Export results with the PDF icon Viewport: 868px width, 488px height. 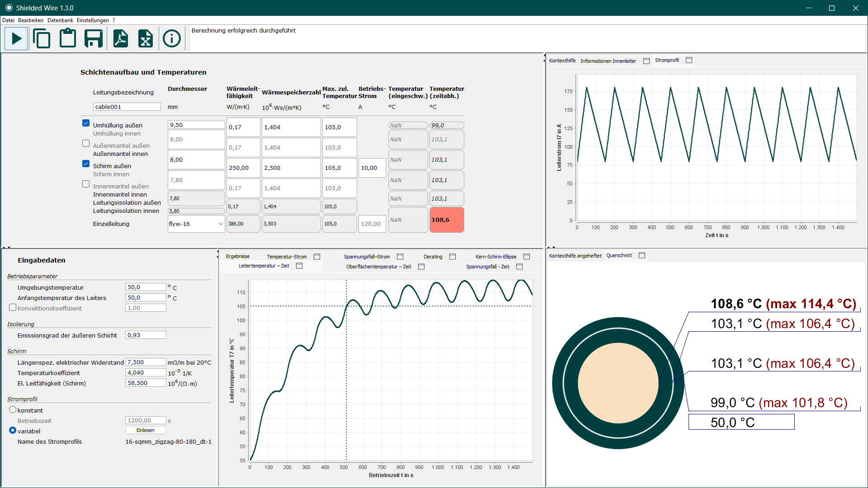120,38
